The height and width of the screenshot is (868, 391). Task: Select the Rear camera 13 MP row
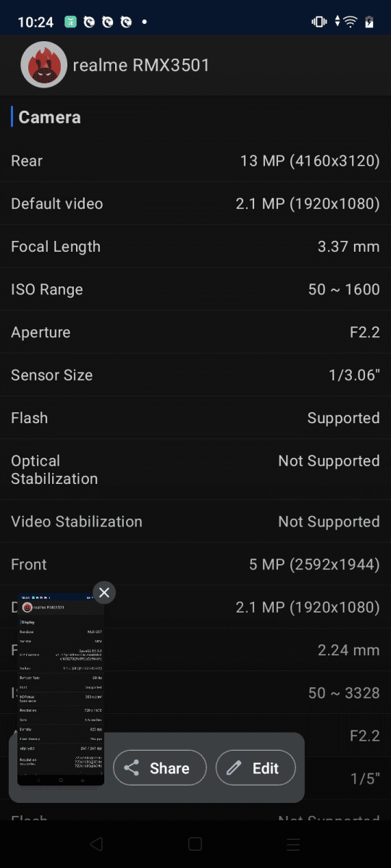(195, 161)
